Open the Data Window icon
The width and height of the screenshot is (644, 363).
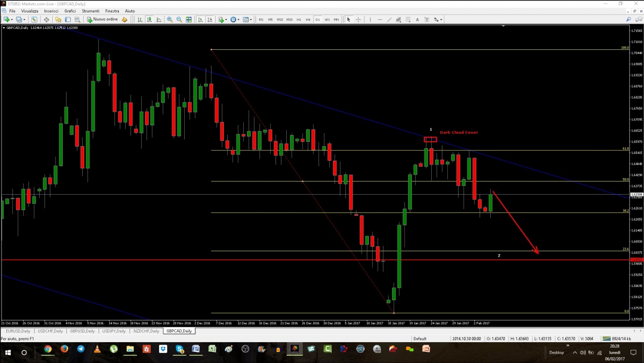click(46, 19)
